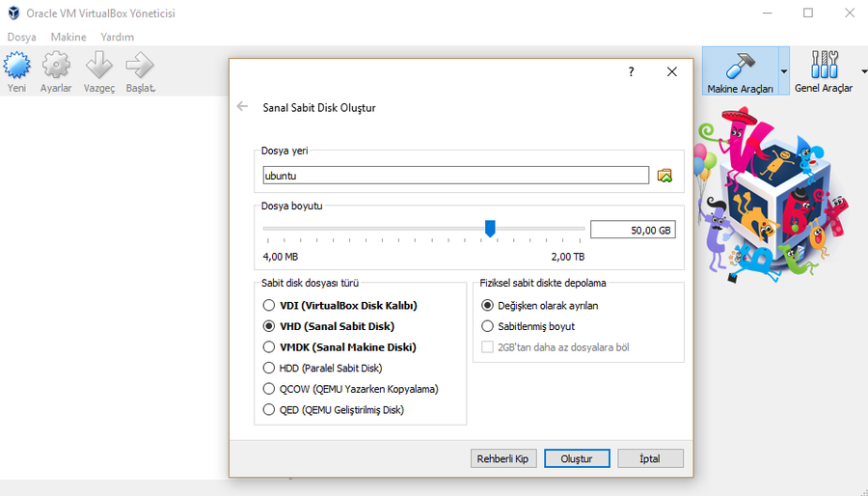Image resolution: width=868 pixels, height=496 pixels.
Task: Open the Yardım menu
Action: (x=118, y=37)
